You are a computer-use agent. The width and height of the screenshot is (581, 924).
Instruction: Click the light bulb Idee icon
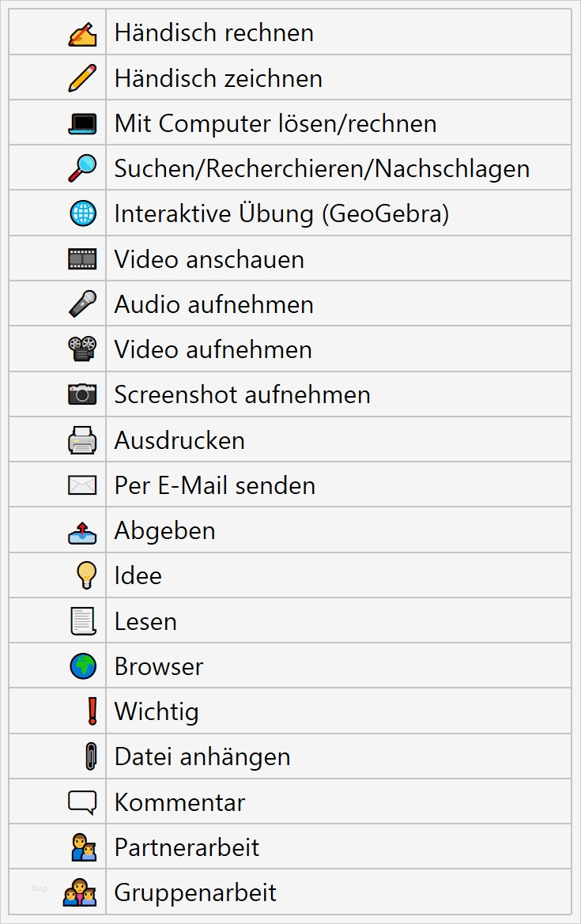[x=85, y=575]
